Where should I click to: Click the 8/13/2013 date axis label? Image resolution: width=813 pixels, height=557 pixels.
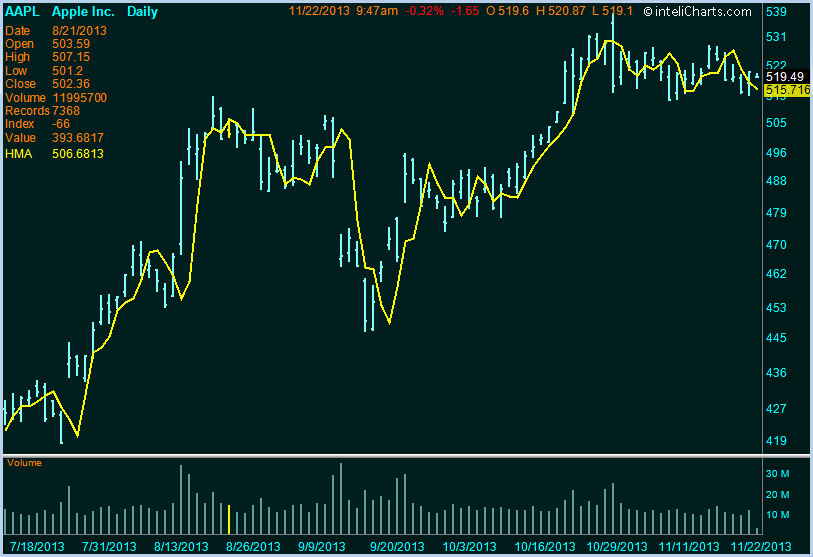181,547
